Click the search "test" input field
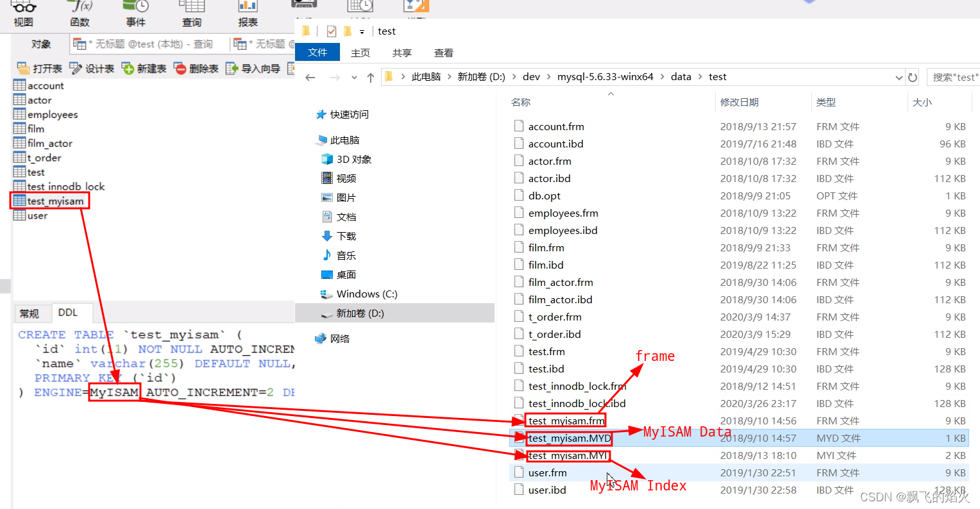Screen dimensions: 980x509 click(x=954, y=77)
